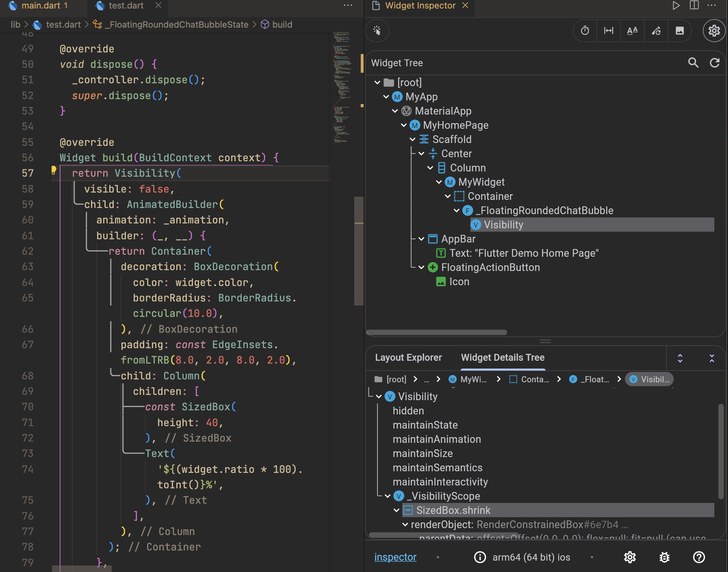Open more actions menu for Widget Inspector
728x572 pixels.
pyautogui.click(x=712, y=6)
